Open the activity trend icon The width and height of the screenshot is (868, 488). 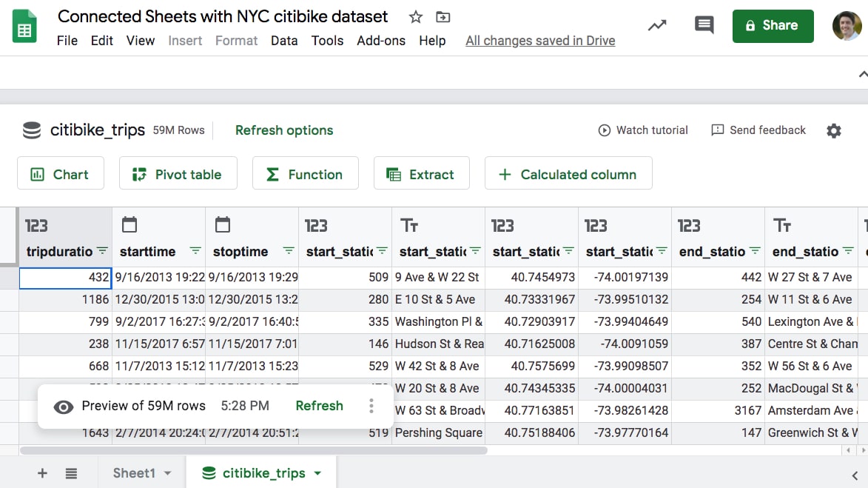coord(657,25)
